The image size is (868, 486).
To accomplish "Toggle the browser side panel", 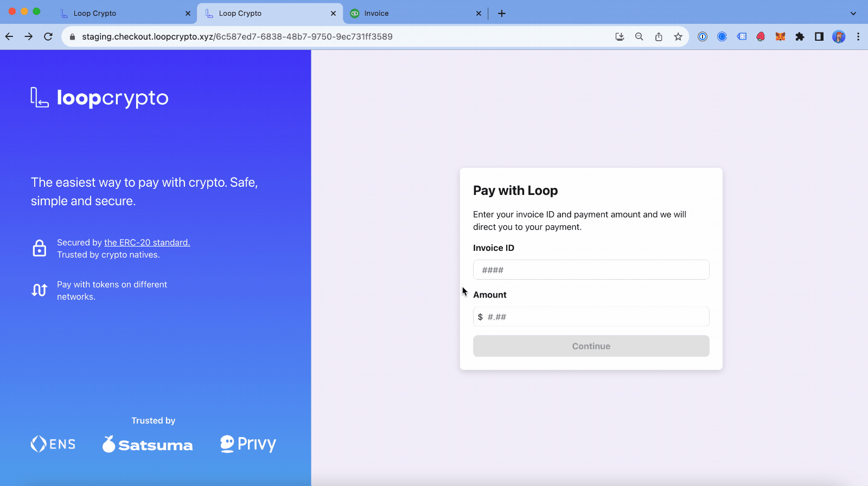I will [819, 36].
